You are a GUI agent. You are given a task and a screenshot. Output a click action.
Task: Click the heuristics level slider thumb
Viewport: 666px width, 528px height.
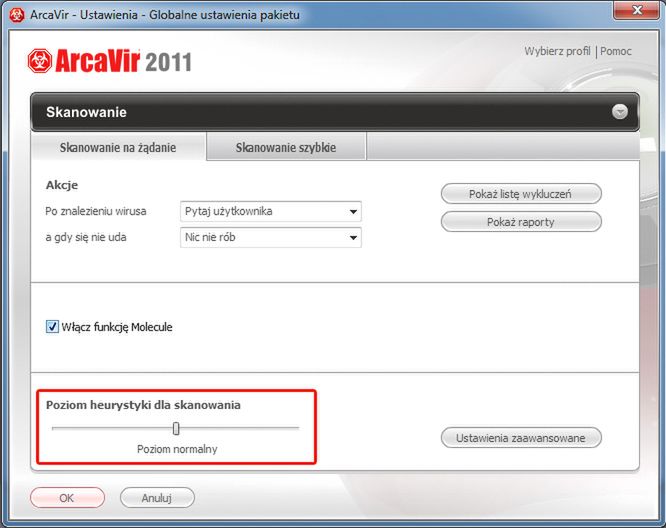pyautogui.click(x=176, y=429)
